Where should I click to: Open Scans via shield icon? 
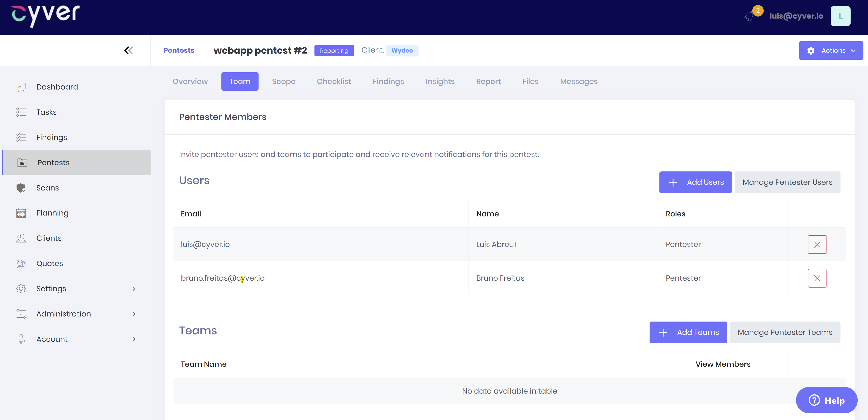point(21,188)
